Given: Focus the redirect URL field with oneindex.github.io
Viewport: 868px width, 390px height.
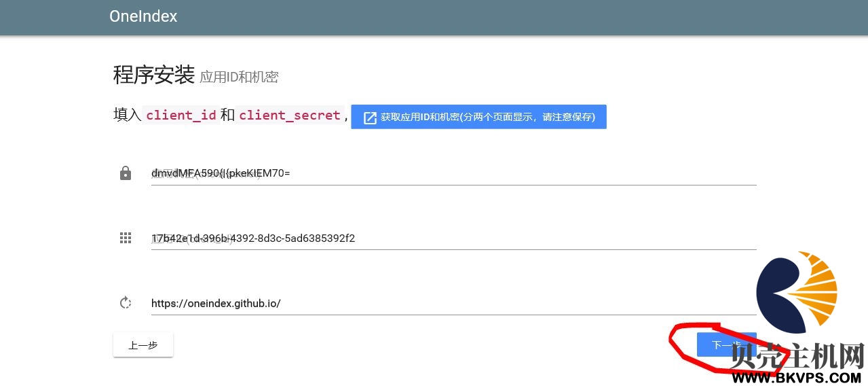Looking at the screenshot, I should tap(453, 304).
